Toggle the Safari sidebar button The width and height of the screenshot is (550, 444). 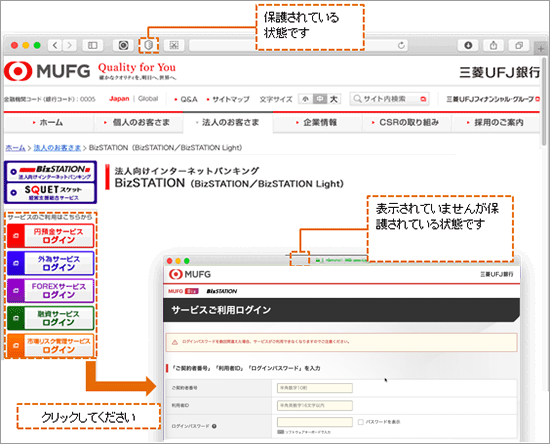[93, 45]
